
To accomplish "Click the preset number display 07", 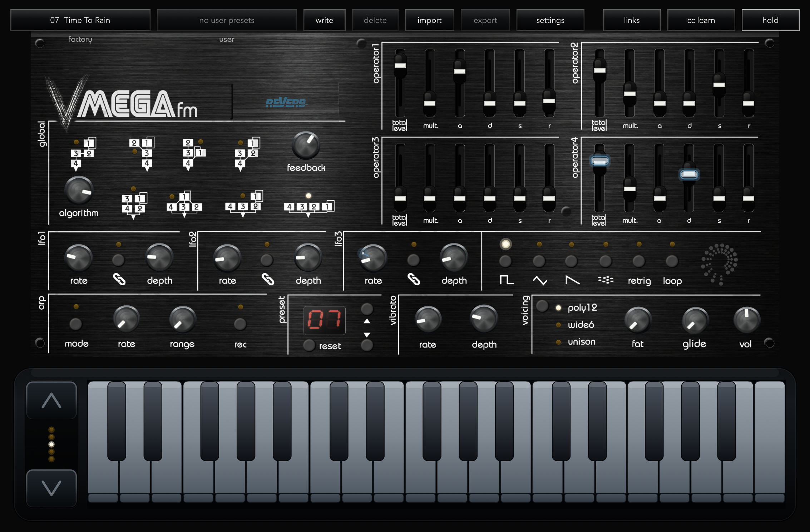I will point(325,320).
